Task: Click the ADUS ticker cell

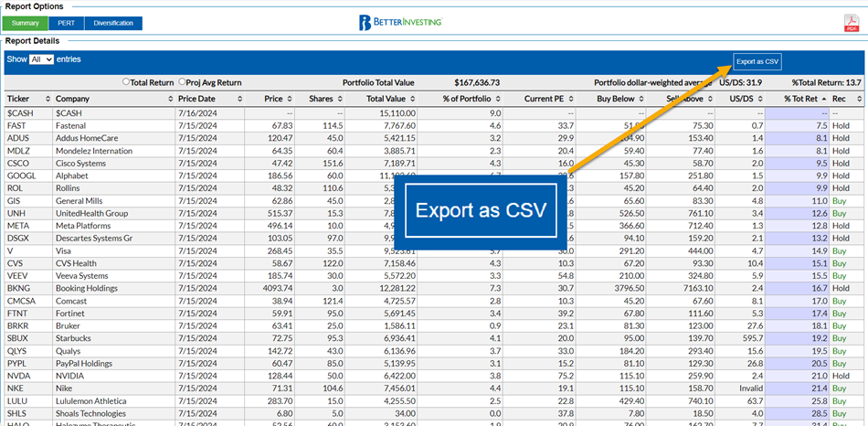Action: 28,138
